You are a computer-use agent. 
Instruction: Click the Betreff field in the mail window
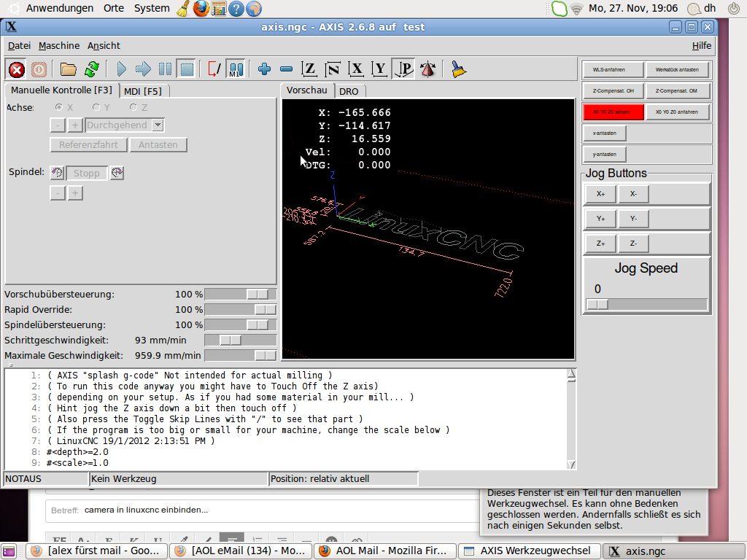pos(262,510)
